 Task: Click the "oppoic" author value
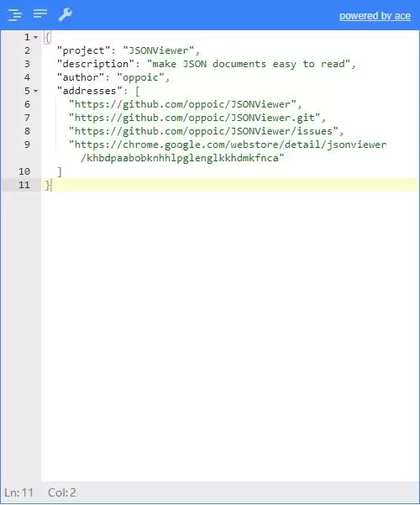pos(140,77)
